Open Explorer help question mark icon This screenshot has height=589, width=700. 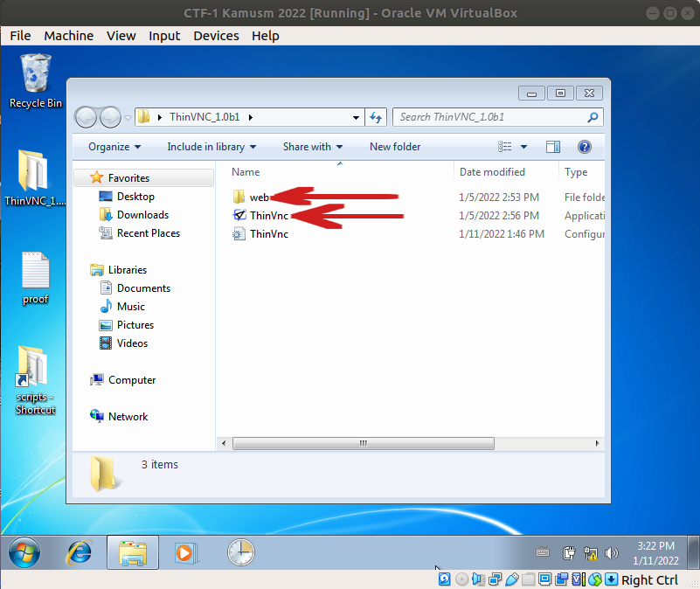point(585,147)
